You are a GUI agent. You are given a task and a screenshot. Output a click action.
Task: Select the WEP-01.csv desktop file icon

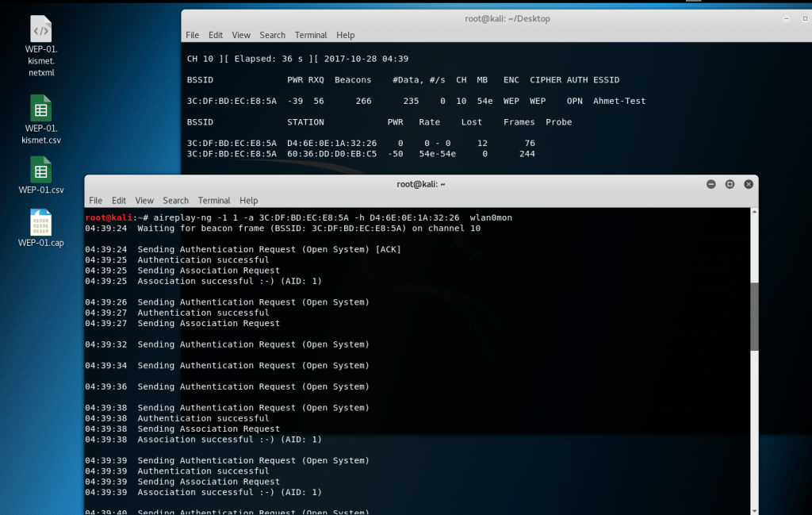point(40,170)
